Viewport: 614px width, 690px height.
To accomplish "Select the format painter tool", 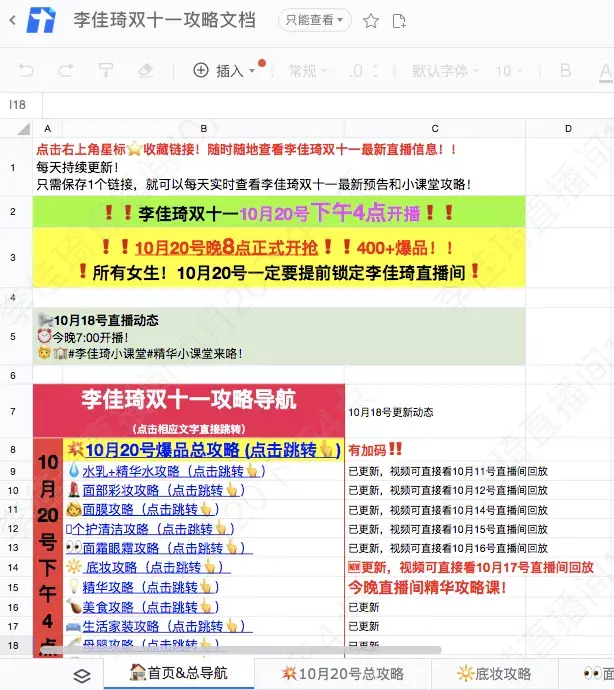I will (106, 70).
